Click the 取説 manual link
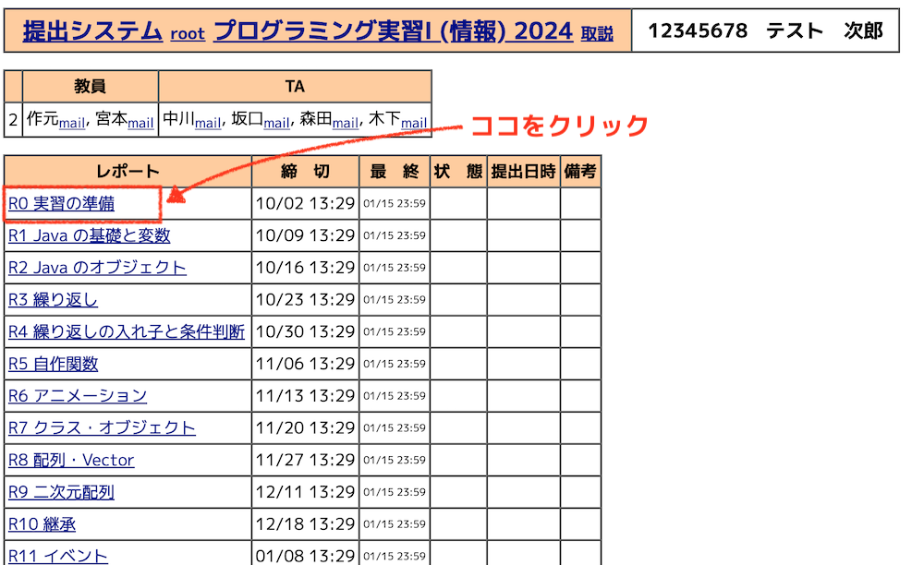The height and width of the screenshot is (565, 924). pos(596,34)
